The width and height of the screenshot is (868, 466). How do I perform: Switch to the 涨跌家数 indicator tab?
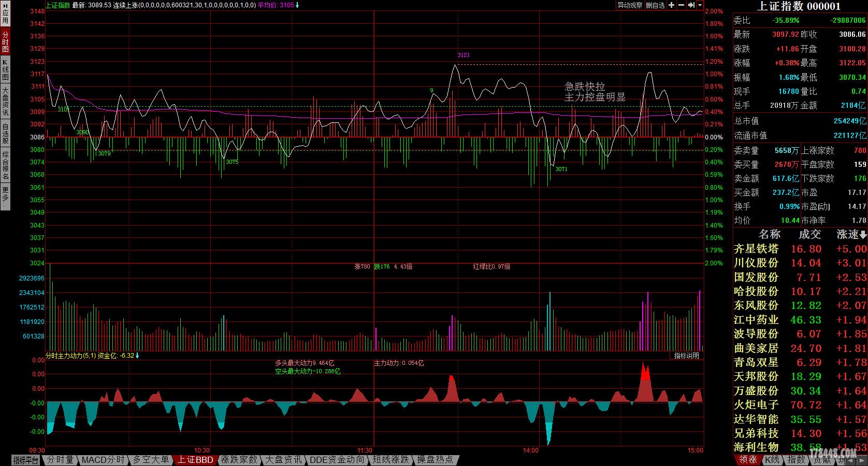click(x=239, y=460)
